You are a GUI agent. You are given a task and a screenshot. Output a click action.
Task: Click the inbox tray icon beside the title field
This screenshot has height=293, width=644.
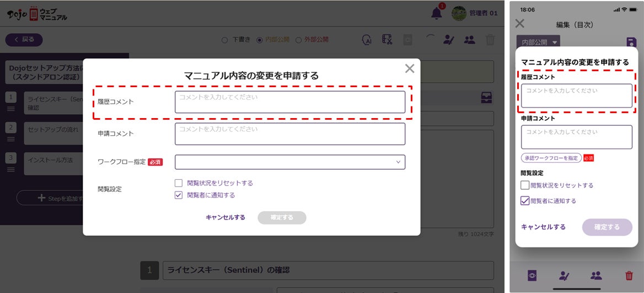pyautogui.click(x=486, y=98)
